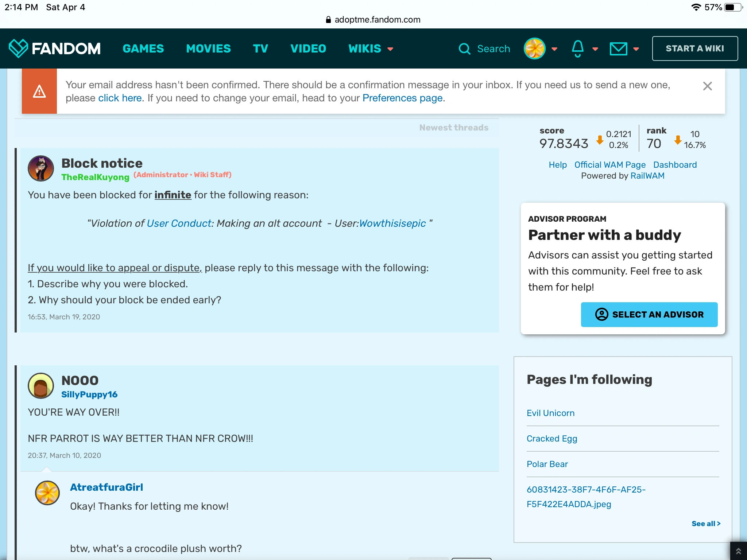Open the Evil Unicorn followed page
The width and height of the screenshot is (747, 560).
coord(550,413)
